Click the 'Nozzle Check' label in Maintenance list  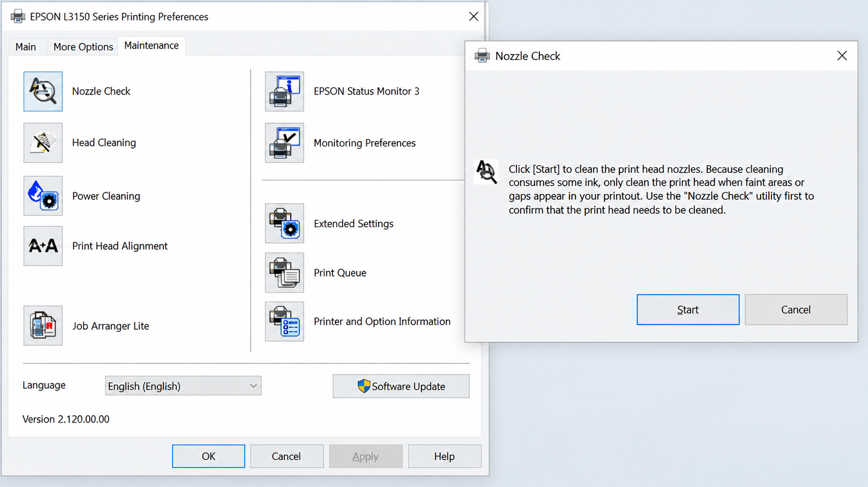101,91
